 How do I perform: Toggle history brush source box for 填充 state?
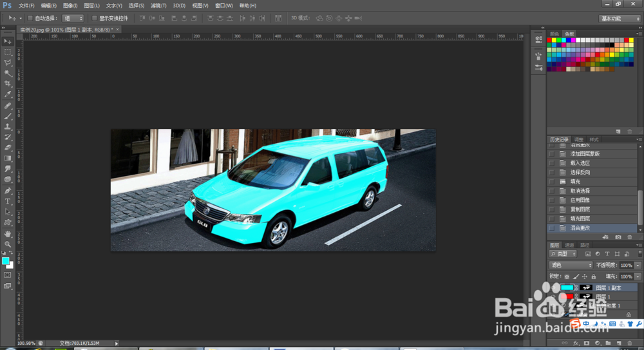coord(551,182)
